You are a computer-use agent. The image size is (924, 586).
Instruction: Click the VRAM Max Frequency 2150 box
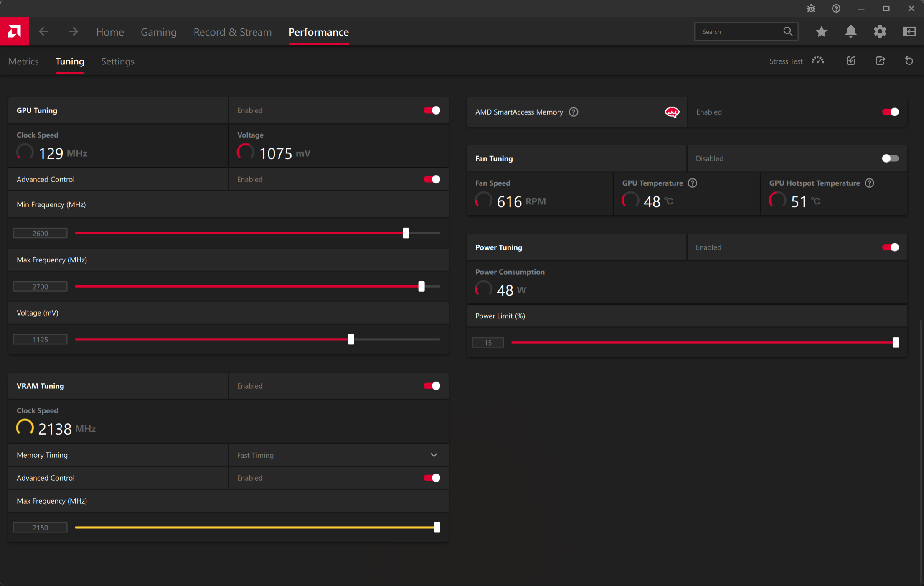pyautogui.click(x=40, y=527)
